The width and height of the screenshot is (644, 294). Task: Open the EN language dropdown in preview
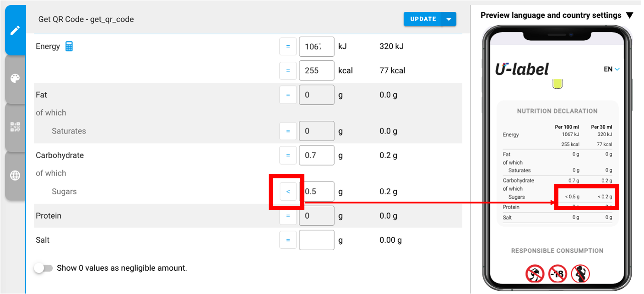pyautogui.click(x=611, y=69)
